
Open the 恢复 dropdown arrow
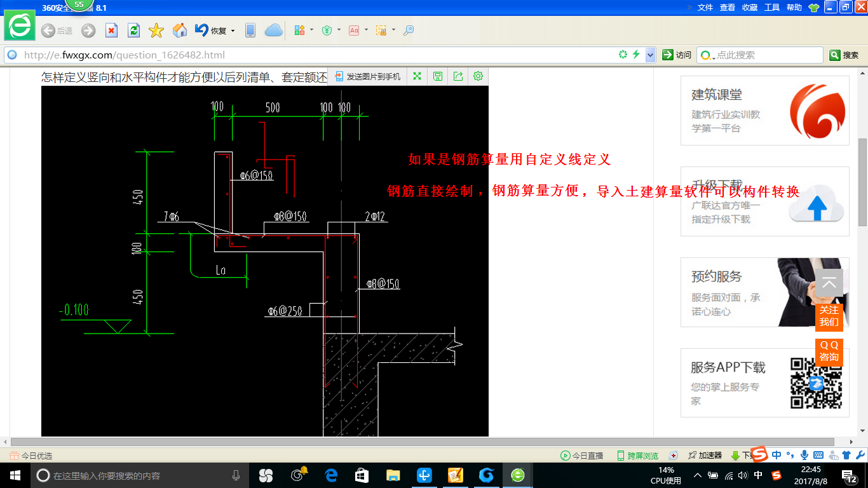[233, 30]
